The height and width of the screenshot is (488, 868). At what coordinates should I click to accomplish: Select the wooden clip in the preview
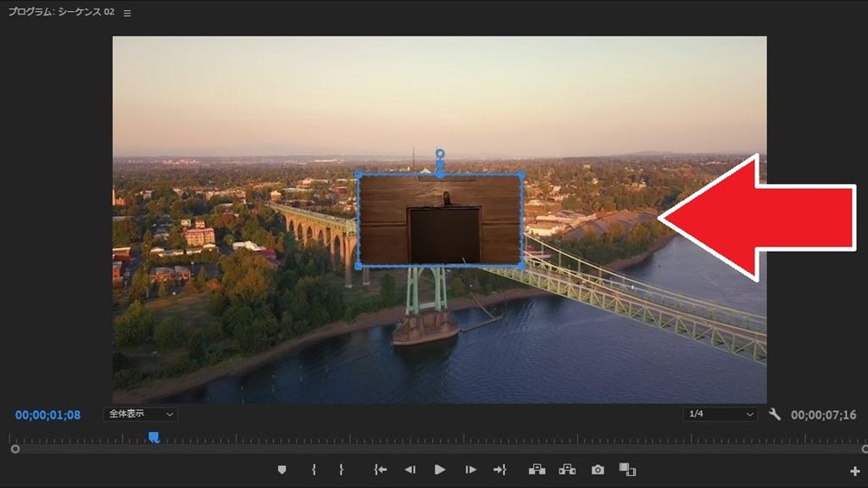click(x=439, y=220)
